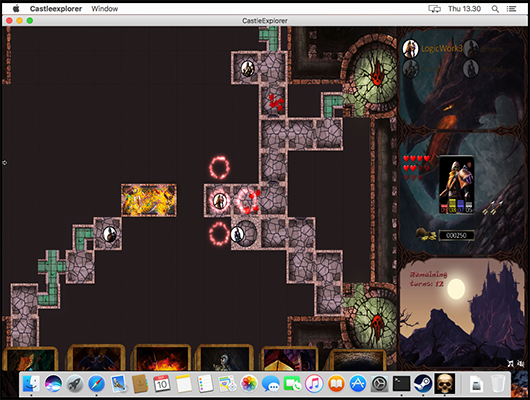Click the golden treasure room tile
This screenshot has width=530, height=400.
149,201
